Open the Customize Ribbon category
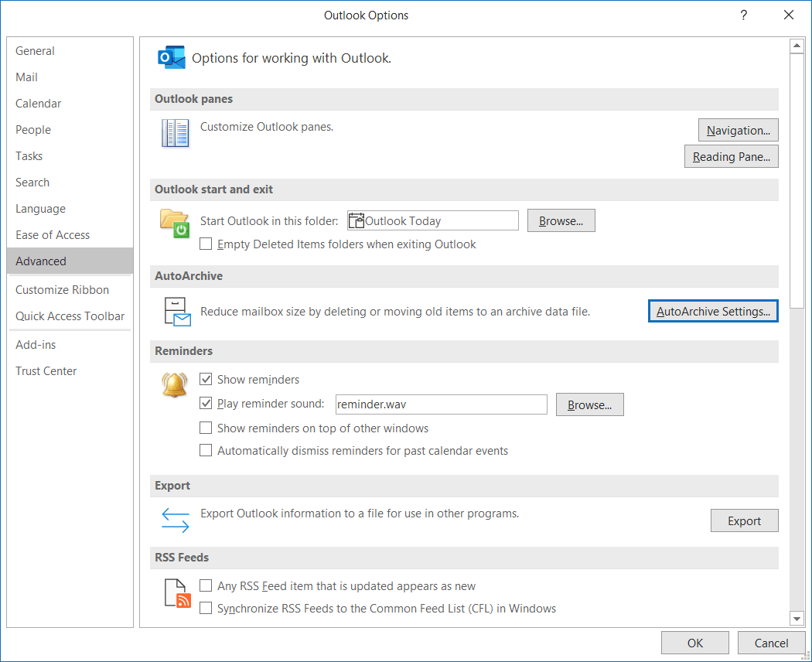812x662 pixels. click(70, 290)
